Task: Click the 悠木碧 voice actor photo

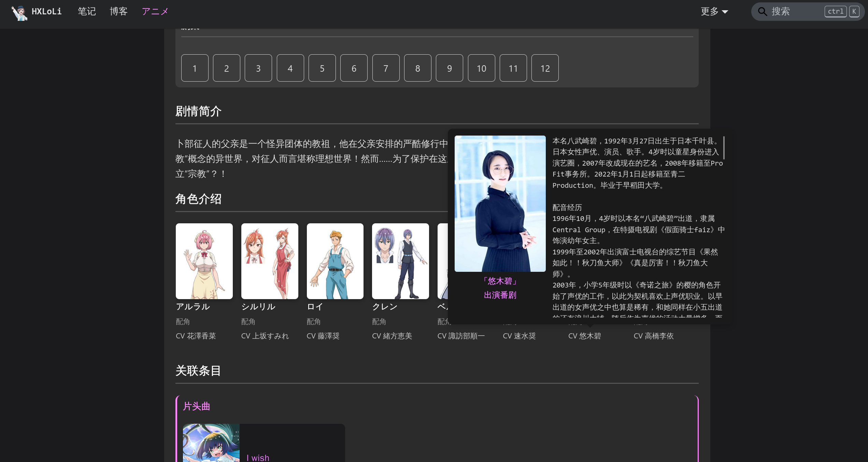Action: 500,204
